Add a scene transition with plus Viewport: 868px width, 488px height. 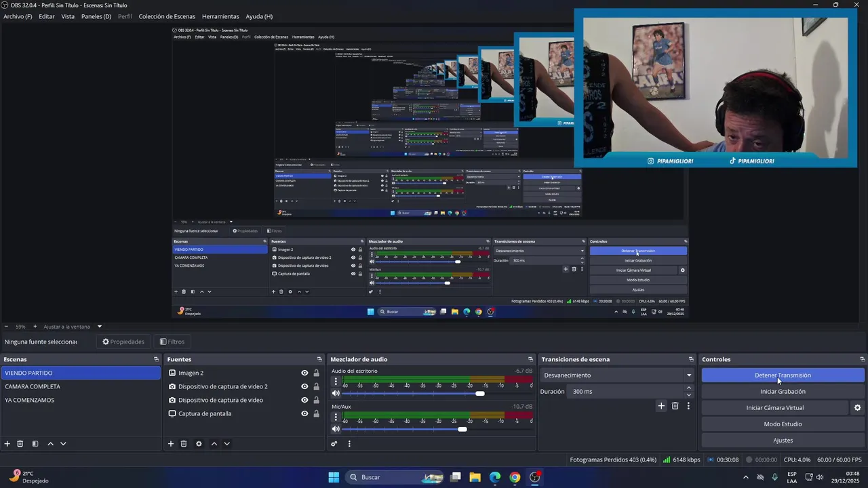click(x=661, y=406)
